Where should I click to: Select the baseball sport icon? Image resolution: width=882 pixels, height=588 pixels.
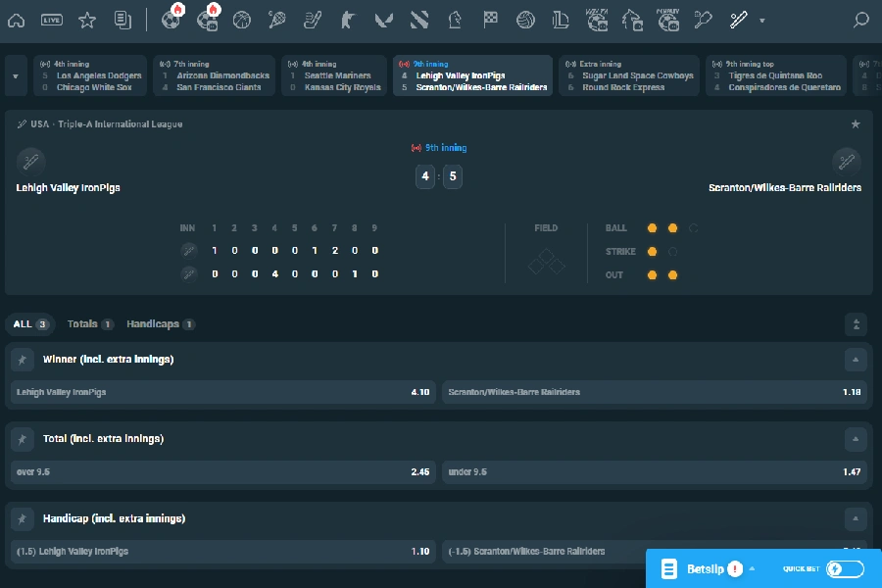click(740, 20)
